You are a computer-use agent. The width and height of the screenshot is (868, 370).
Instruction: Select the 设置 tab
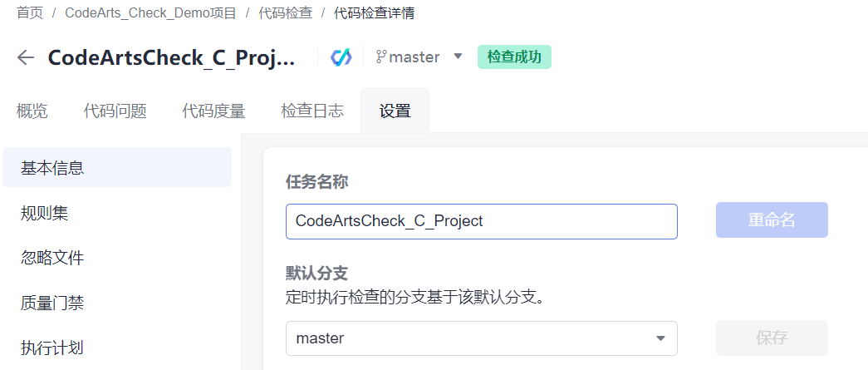point(395,111)
